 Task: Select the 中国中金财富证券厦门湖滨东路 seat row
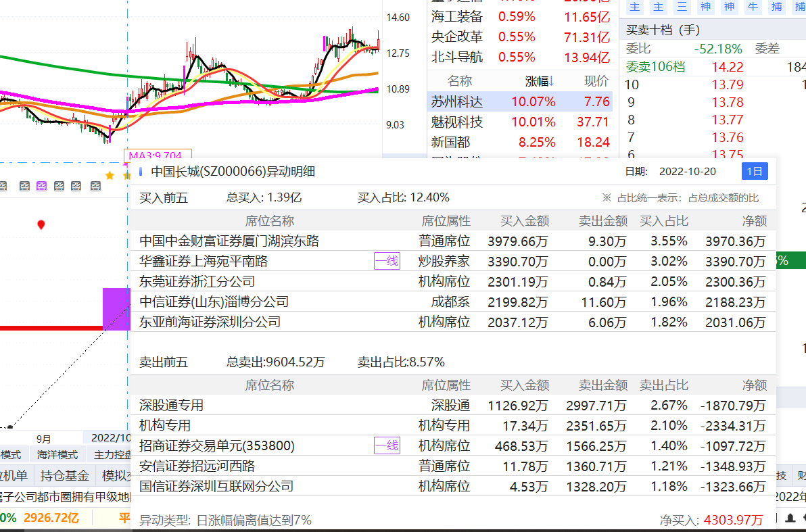pos(453,241)
